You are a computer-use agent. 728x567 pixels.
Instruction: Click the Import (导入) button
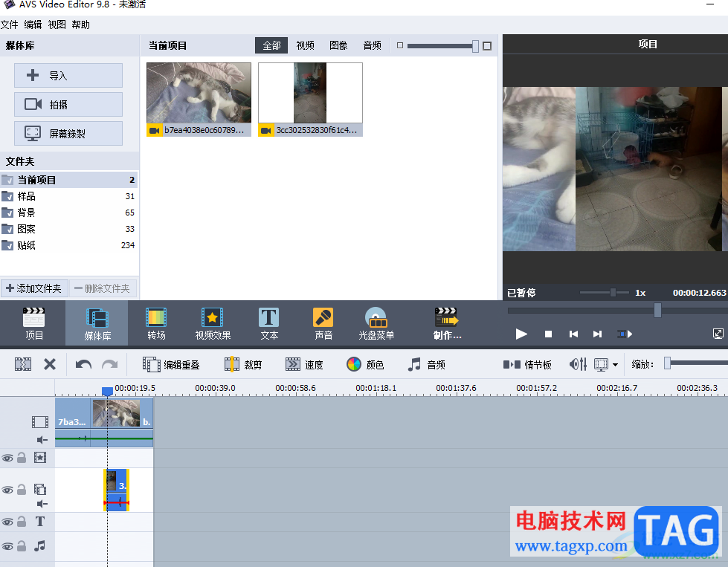[68, 76]
